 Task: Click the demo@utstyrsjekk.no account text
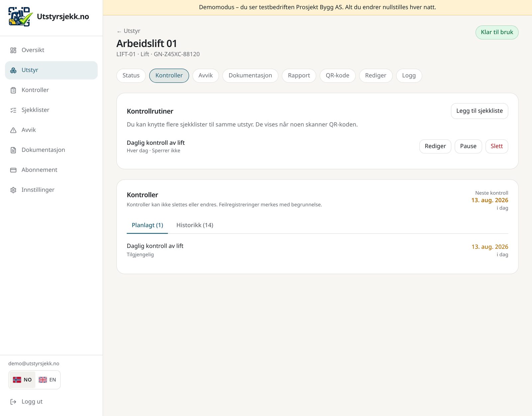(34, 364)
